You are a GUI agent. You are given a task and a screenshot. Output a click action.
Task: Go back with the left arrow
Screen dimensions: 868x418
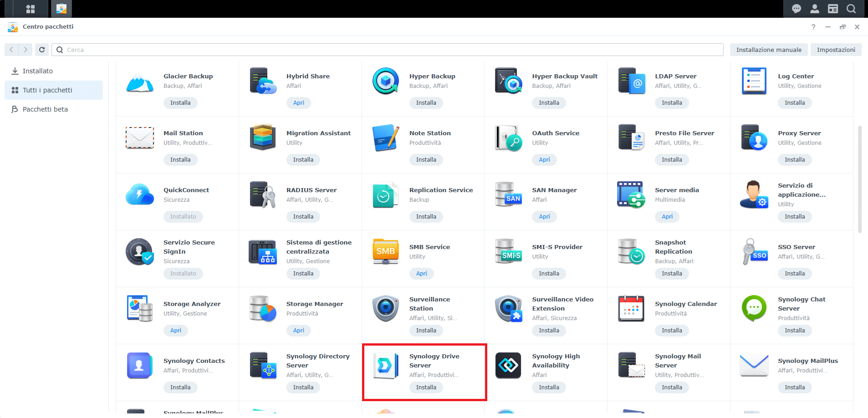click(12, 50)
